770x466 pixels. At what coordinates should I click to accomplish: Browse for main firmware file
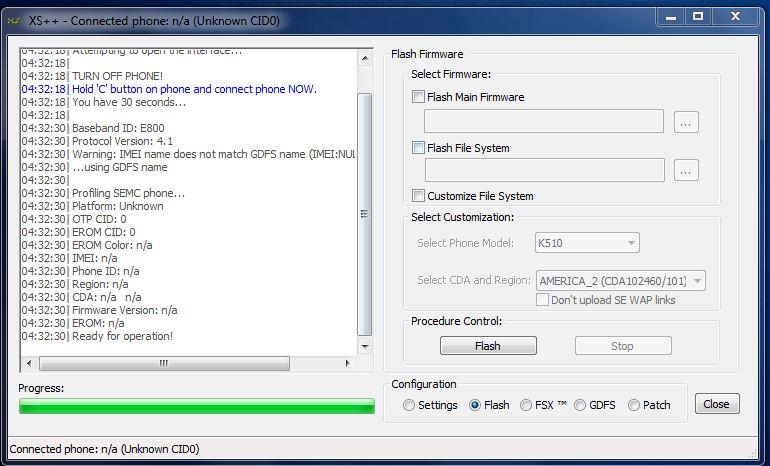pyautogui.click(x=685, y=122)
